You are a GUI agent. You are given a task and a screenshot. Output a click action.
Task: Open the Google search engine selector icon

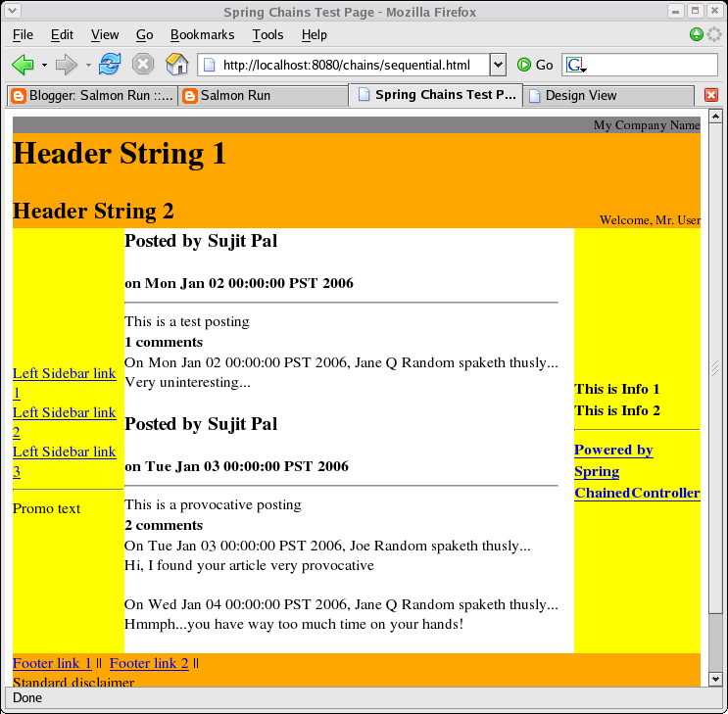(576, 65)
